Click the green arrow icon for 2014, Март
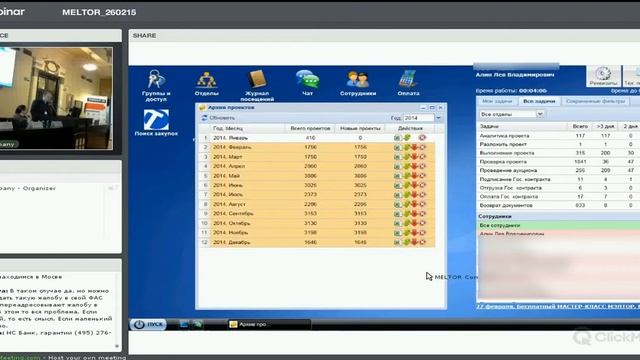 click(407, 157)
